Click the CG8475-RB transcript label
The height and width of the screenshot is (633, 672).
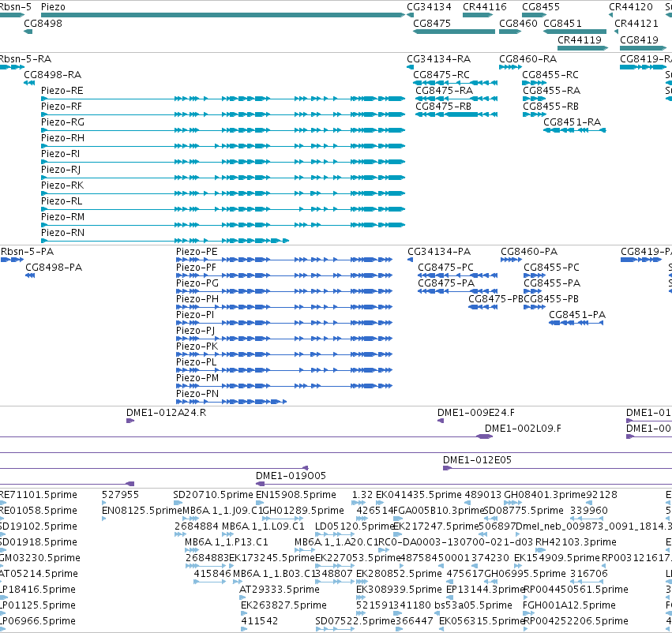pyautogui.click(x=443, y=107)
